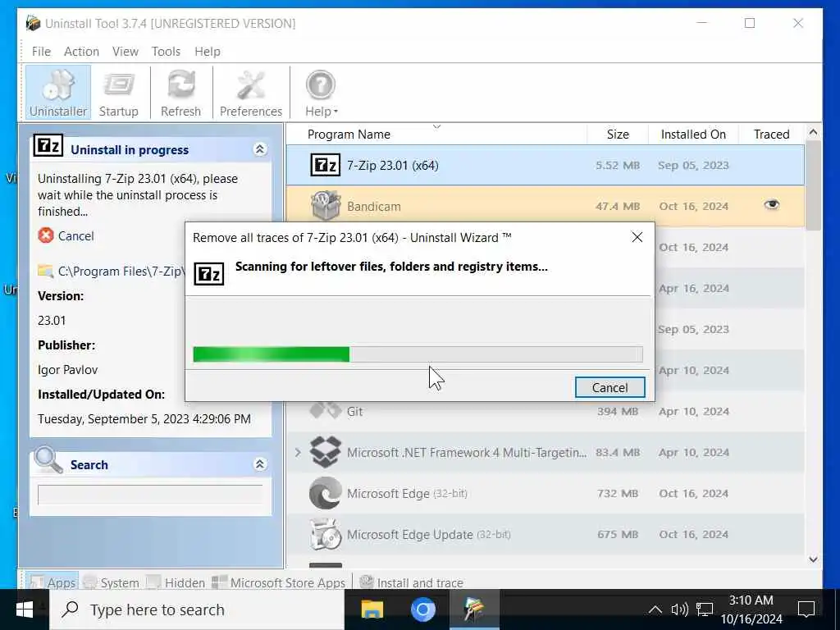Open the notification center icon
The image size is (840, 630).
pyautogui.click(x=806, y=609)
